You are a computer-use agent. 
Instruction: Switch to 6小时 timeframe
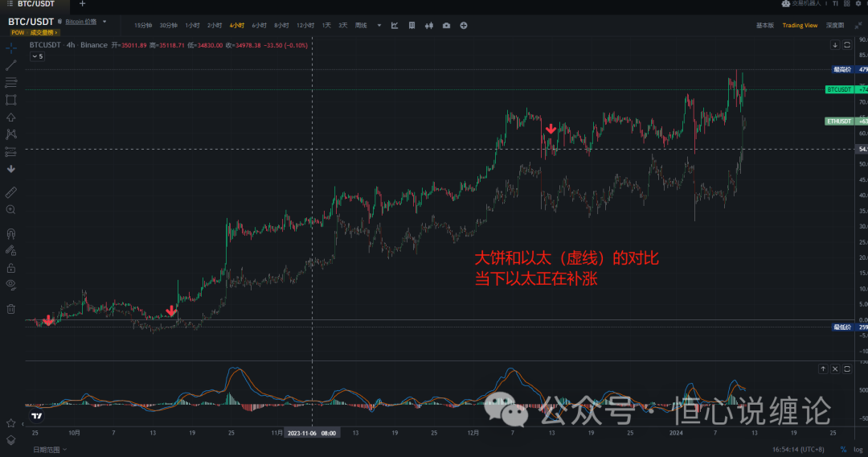pos(259,26)
